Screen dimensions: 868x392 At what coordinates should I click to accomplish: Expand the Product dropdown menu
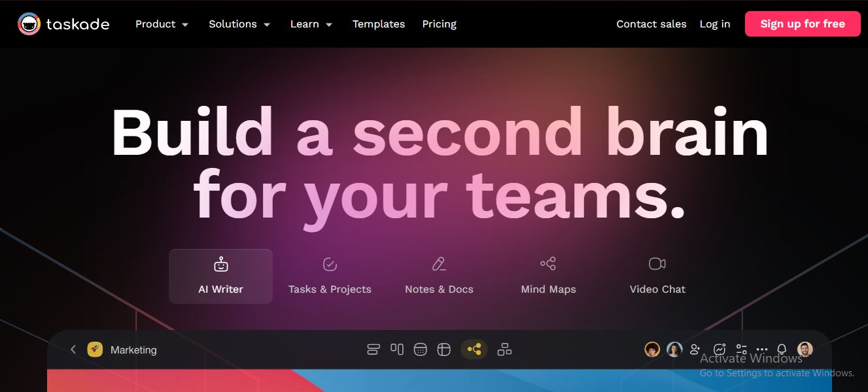tap(162, 24)
